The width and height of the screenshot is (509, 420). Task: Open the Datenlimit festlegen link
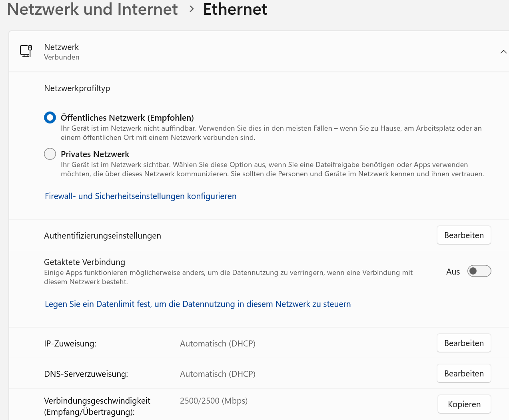coord(198,304)
